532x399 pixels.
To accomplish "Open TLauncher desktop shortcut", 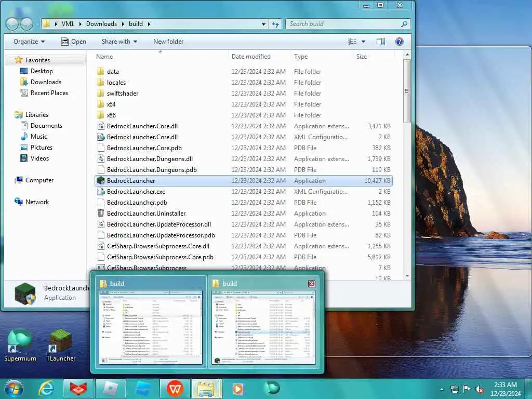I will point(61,345).
